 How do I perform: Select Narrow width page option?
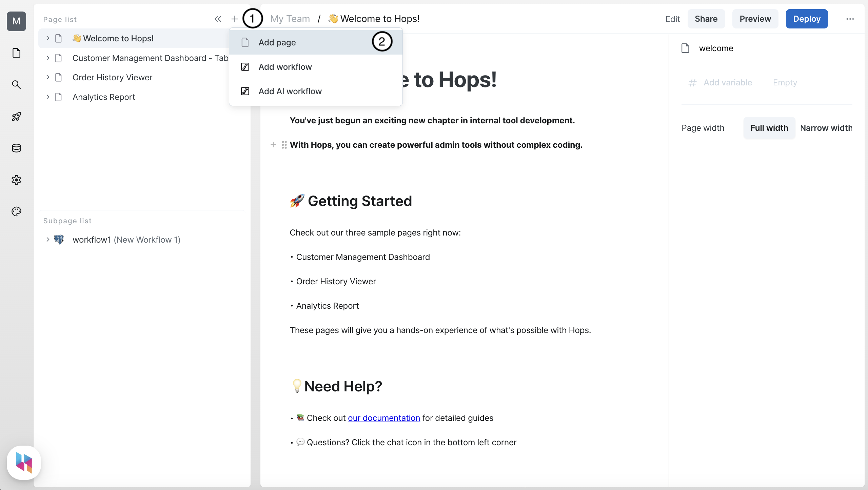pos(826,128)
